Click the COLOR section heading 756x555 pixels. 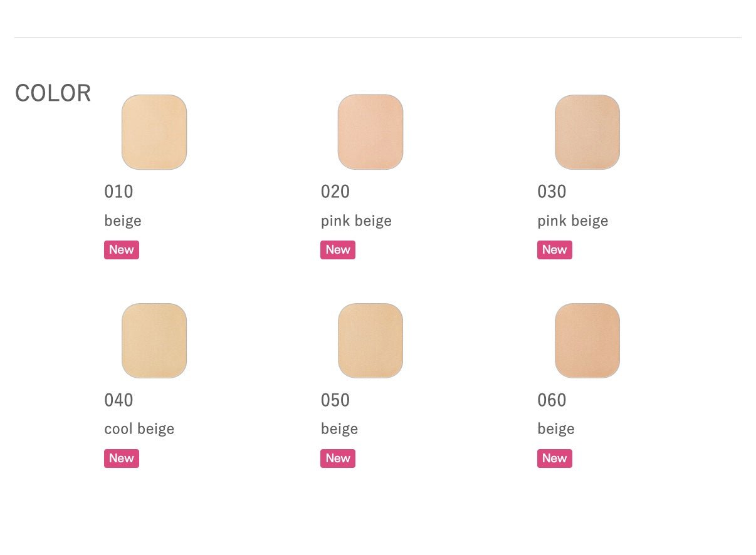coord(53,93)
